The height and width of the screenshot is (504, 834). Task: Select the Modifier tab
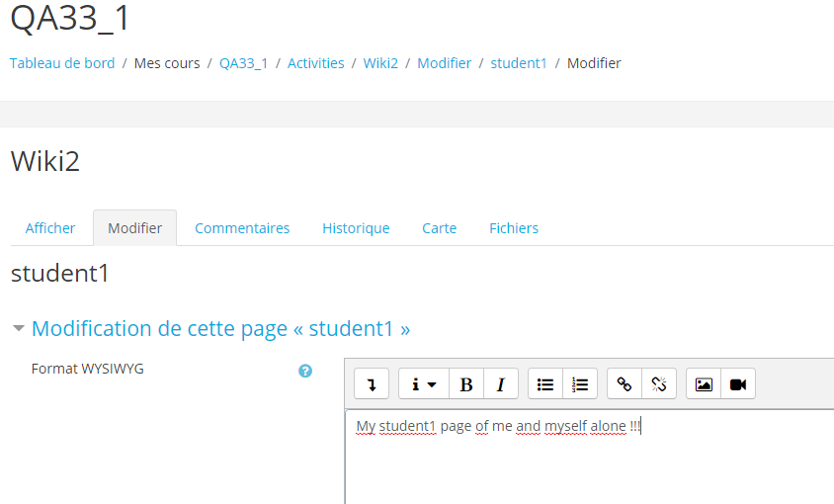coord(134,228)
